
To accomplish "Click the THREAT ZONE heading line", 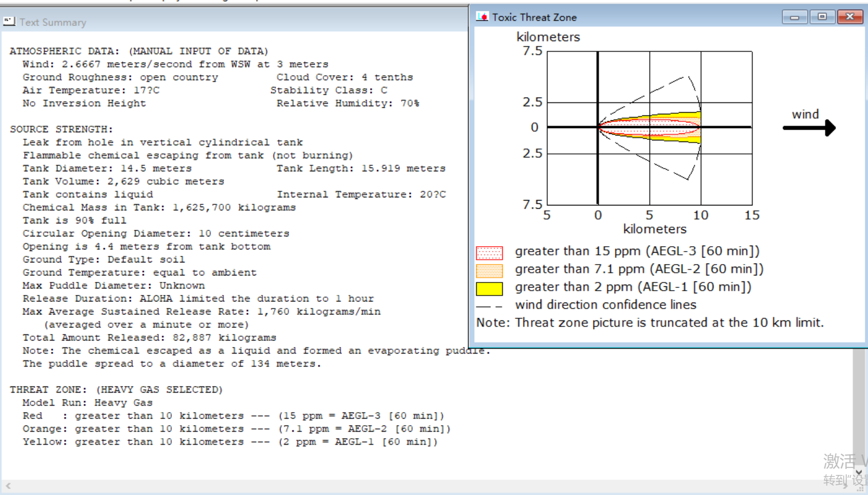I will (x=116, y=389).
